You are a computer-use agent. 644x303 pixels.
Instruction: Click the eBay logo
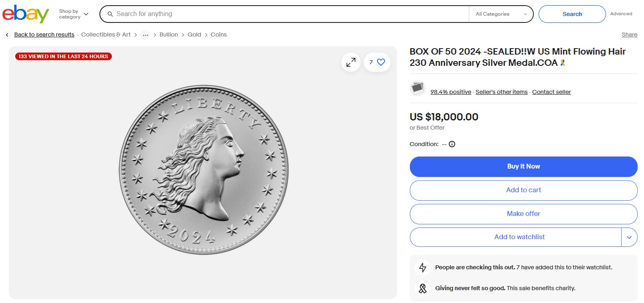26,14
